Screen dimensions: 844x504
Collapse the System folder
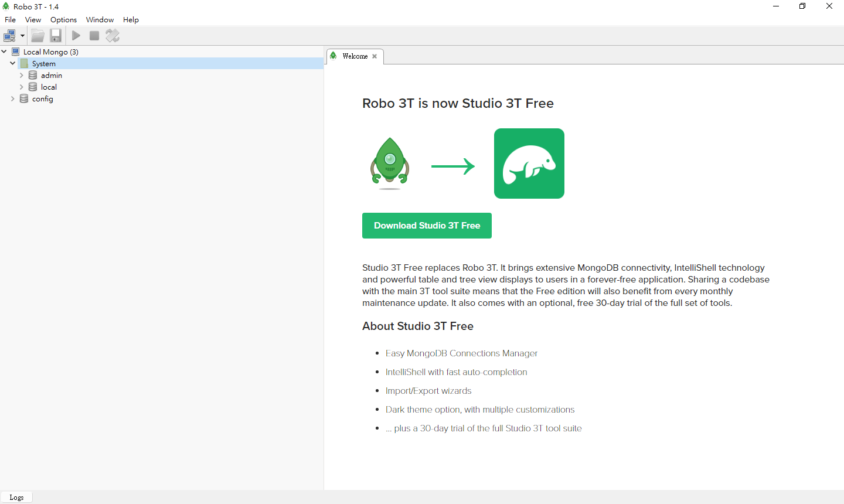click(13, 63)
